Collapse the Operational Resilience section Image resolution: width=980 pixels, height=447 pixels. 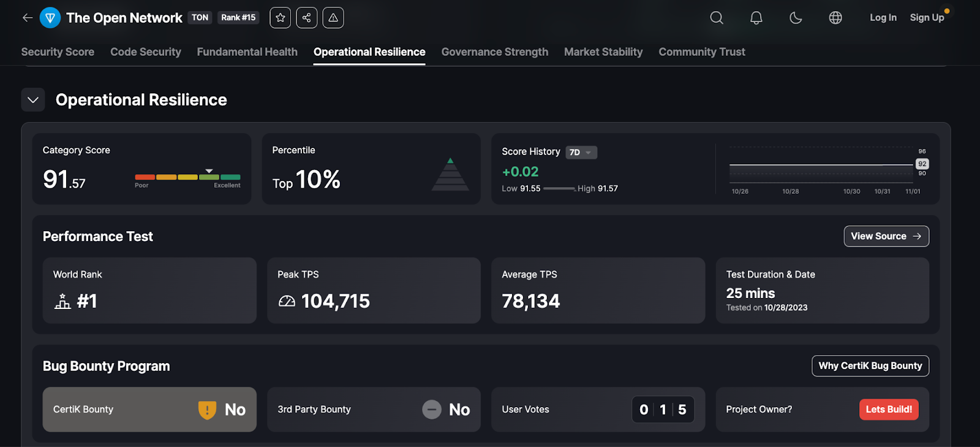point(33,100)
